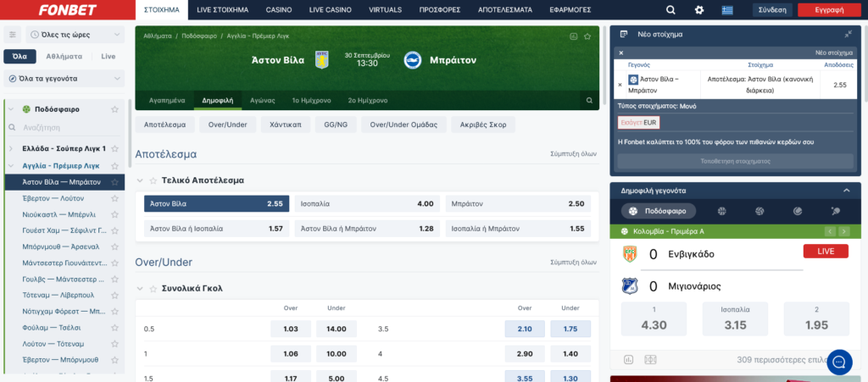
Task: Remove Άστον Βίλα – Μπράιτον selection from slip
Action: tap(620, 86)
